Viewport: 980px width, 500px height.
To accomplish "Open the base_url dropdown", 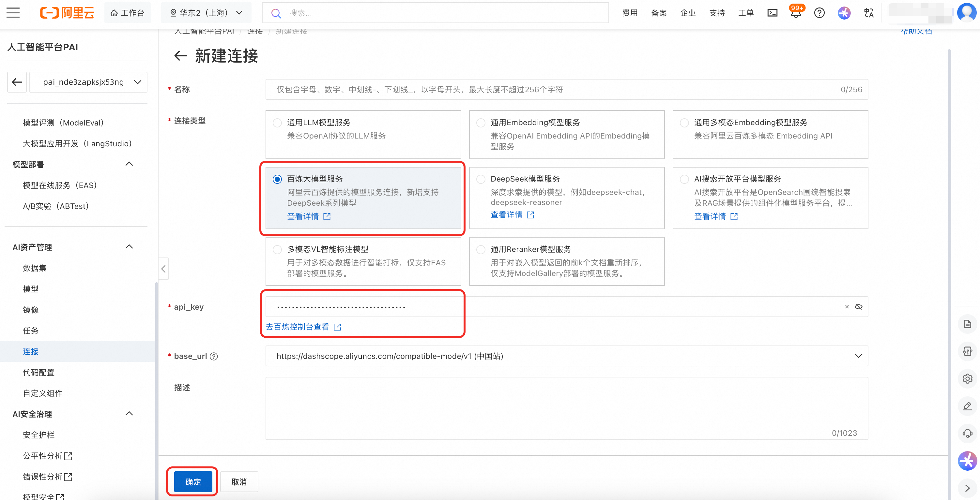I will coord(858,356).
